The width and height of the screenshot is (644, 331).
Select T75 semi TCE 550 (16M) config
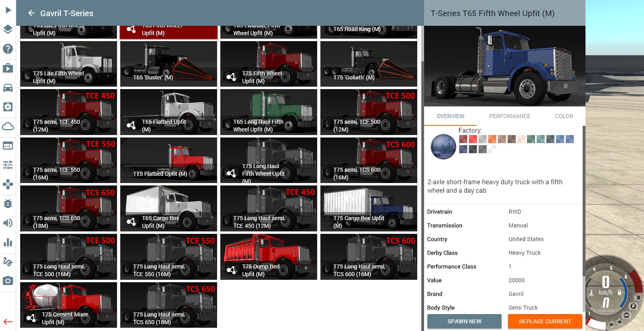(x=69, y=160)
